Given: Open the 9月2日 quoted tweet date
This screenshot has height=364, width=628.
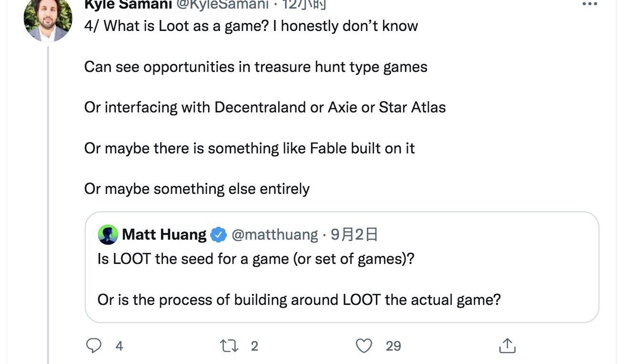Looking at the screenshot, I should (x=354, y=234).
